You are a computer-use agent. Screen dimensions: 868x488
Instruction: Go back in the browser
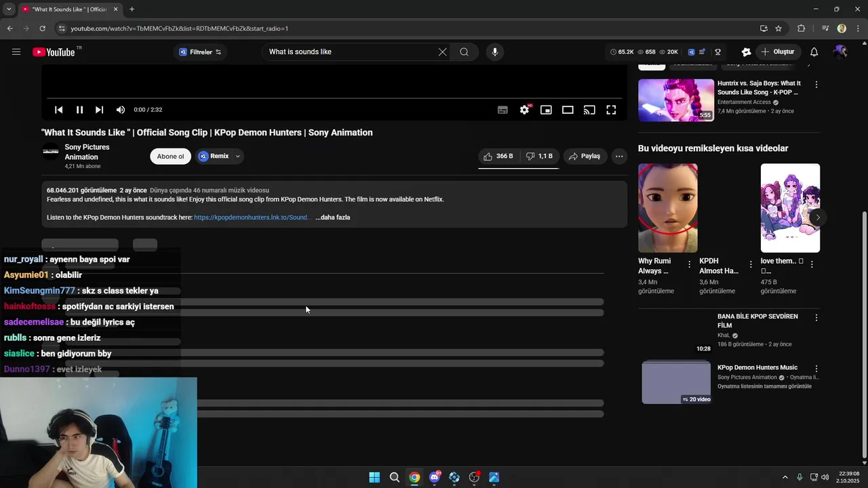(9, 28)
